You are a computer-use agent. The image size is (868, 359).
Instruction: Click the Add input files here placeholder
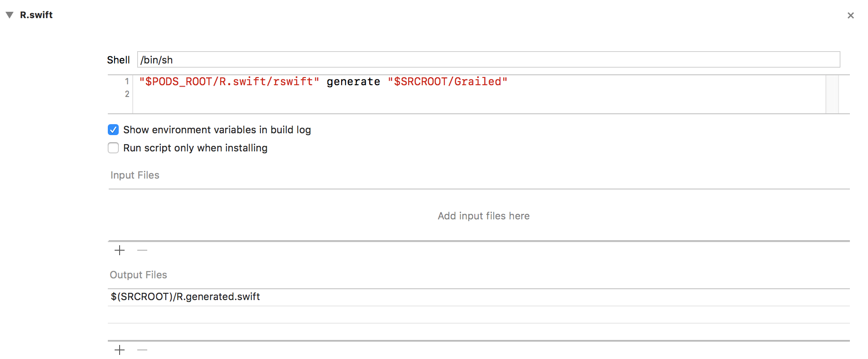483,216
